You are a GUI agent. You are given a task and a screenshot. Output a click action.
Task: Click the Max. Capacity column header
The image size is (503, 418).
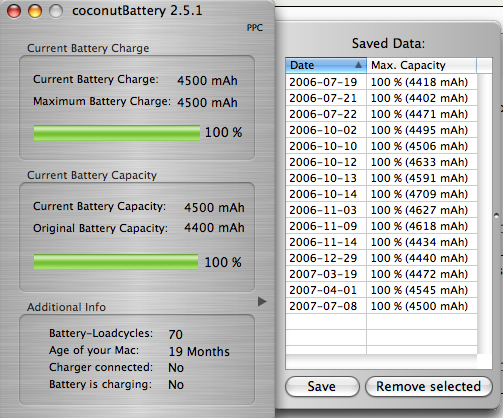coord(422,65)
